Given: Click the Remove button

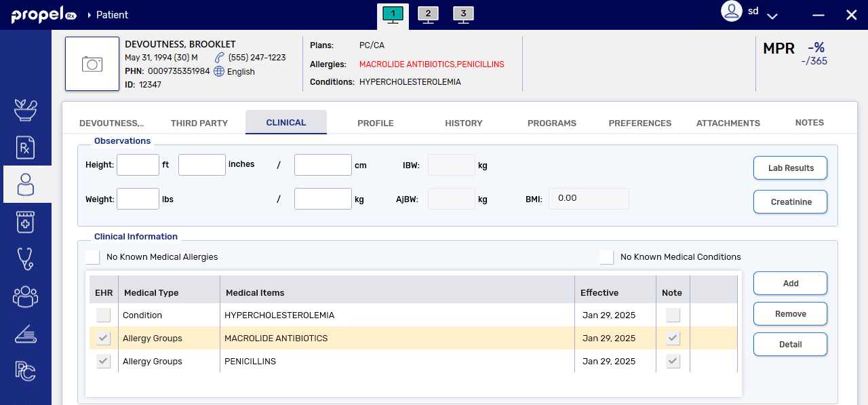Looking at the screenshot, I should 790,314.
